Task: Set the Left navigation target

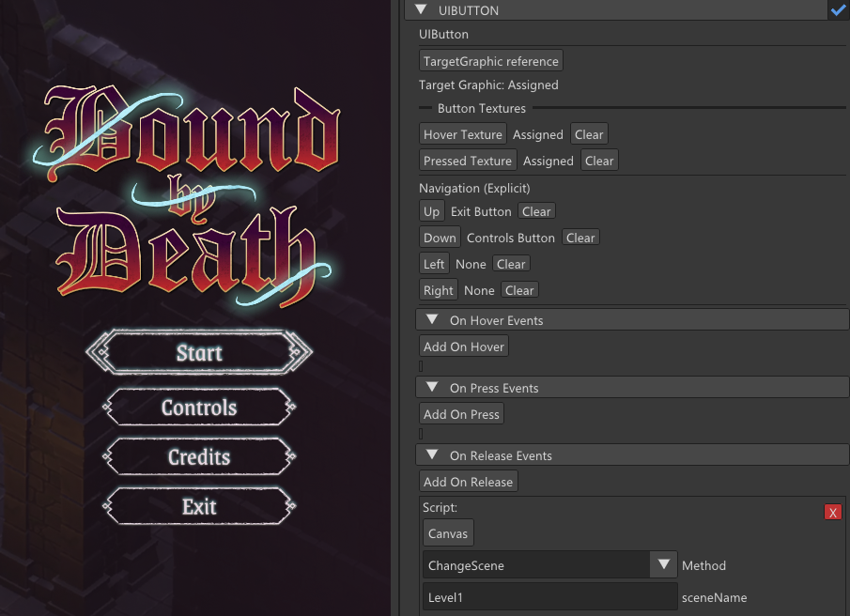Action: [434, 264]
